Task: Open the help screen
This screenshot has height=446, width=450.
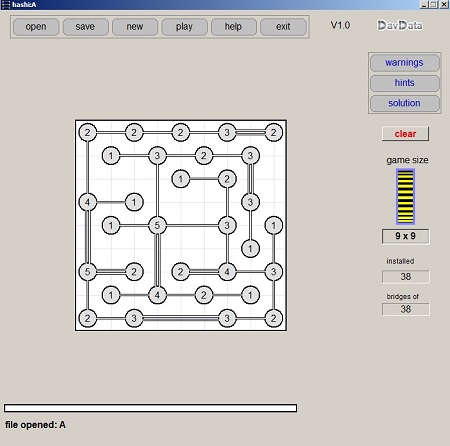Action: click(233, 27)
